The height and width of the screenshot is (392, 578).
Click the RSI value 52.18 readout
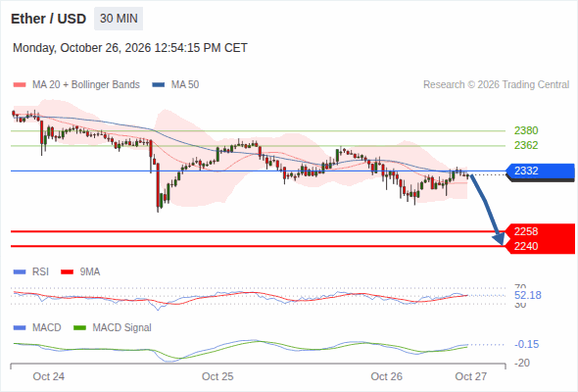(528, 295)
